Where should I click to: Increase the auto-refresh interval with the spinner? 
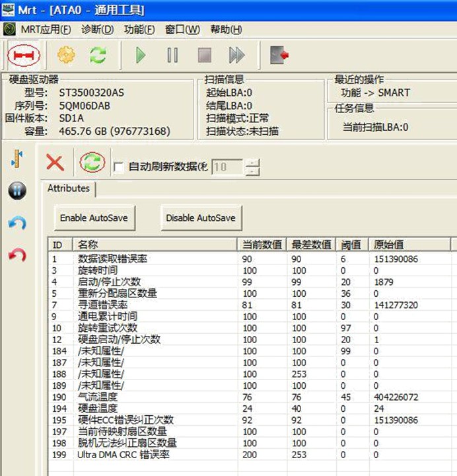click(252, 163)
